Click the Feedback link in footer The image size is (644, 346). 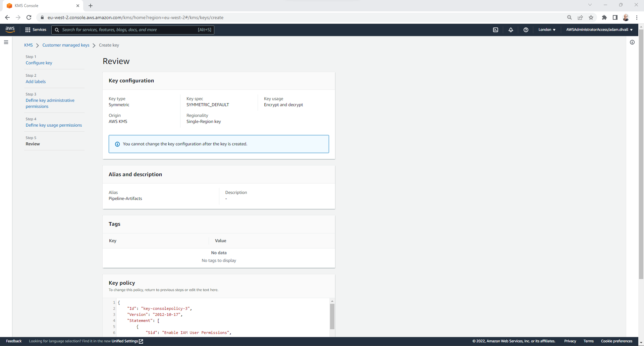(x=14, y=341)
